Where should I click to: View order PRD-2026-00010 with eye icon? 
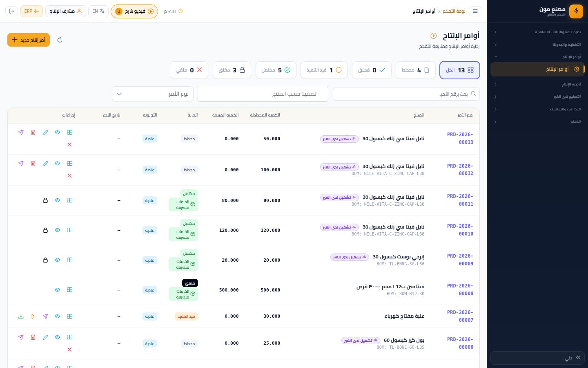58,230
